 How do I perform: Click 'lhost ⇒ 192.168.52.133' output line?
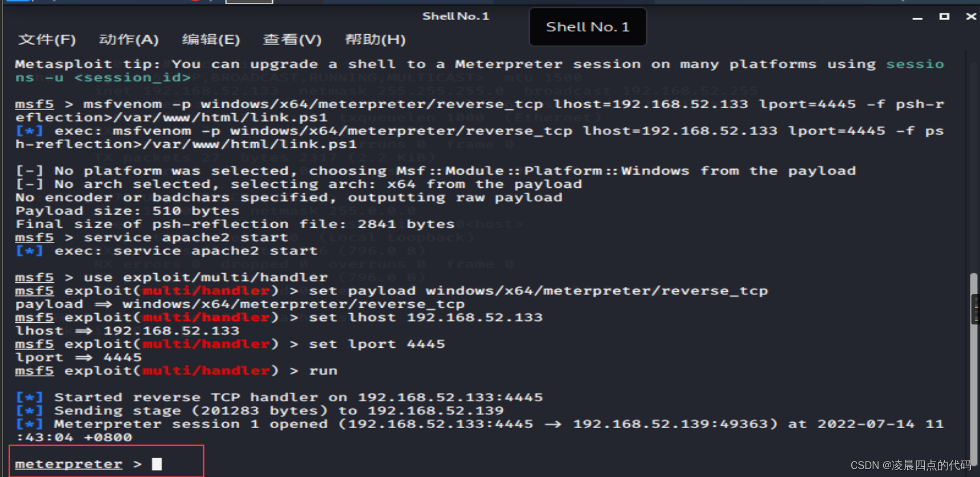pos(128,331)
